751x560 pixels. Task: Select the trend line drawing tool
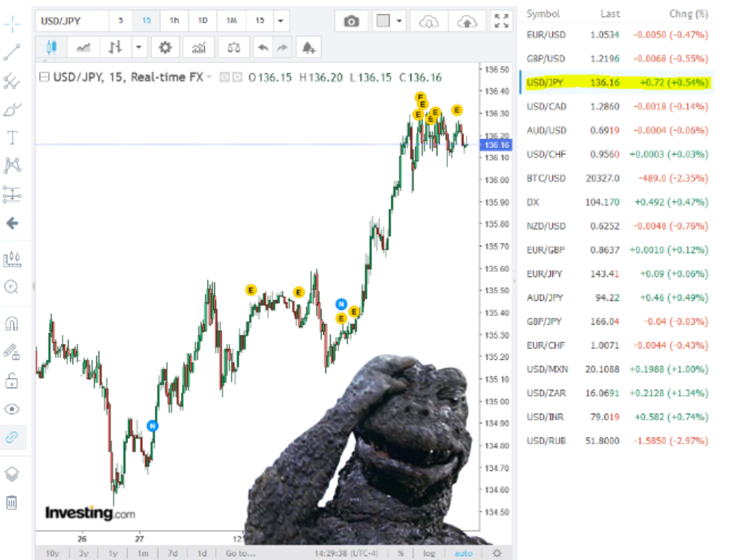[12, 52]
